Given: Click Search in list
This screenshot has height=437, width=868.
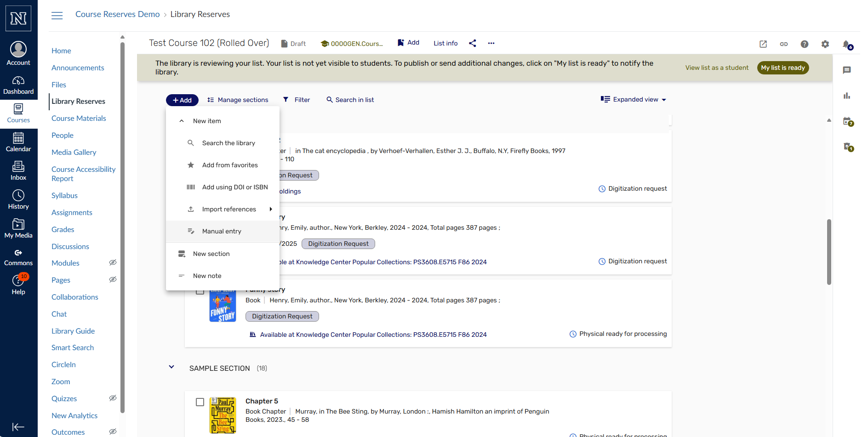Looking at the screenshot, I should pyautogui.click(x=350, y=100).
